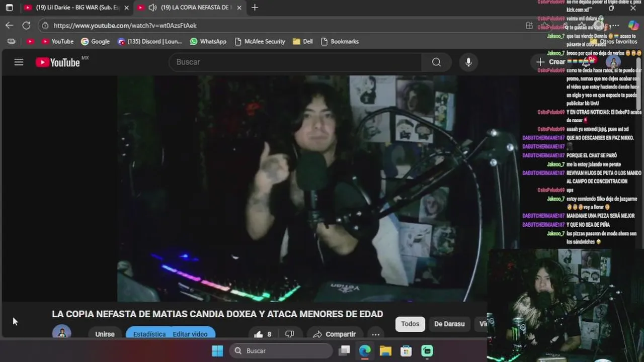Select the LA COPIA NEFASTA browser tab
The height and width of the screenshot is (362, 644).
(x=190, y=8)
